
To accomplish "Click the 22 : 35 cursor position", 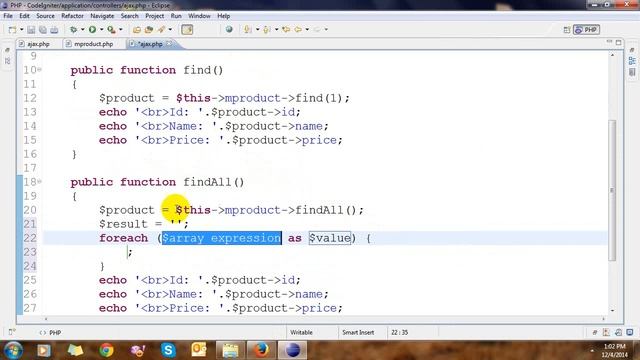I will (400, 333).
